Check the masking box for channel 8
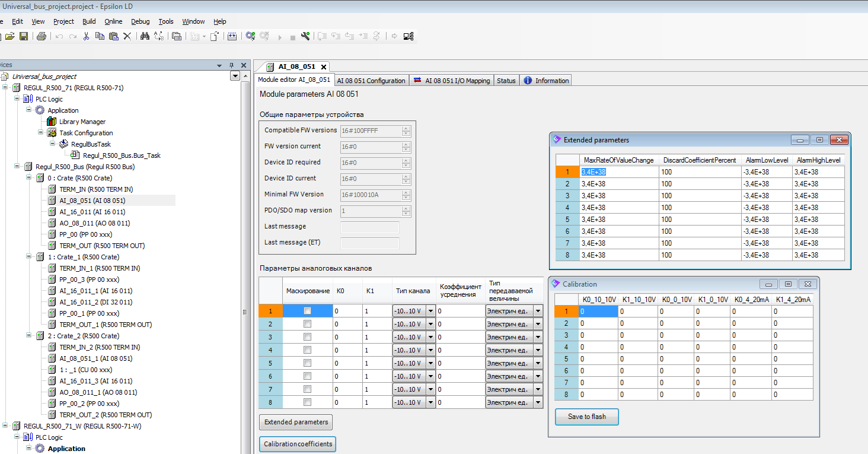The height and width of the screenshot is (454, 868). 307,402
